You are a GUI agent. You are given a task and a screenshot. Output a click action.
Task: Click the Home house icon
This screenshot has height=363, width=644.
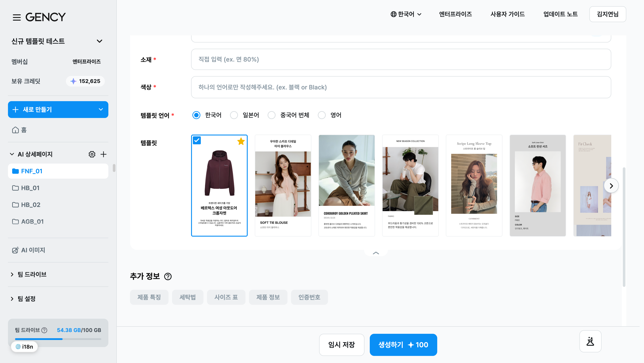pos(15,130)
